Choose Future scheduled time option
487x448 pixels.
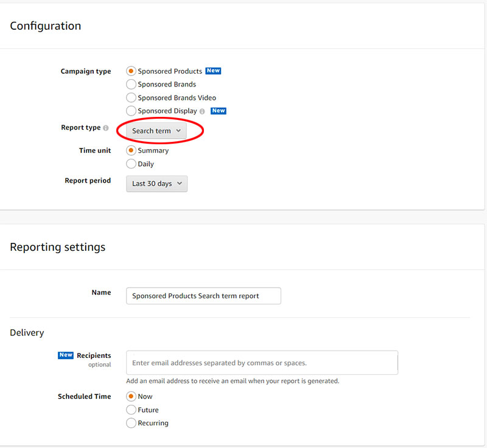click(x=131, y=410)
